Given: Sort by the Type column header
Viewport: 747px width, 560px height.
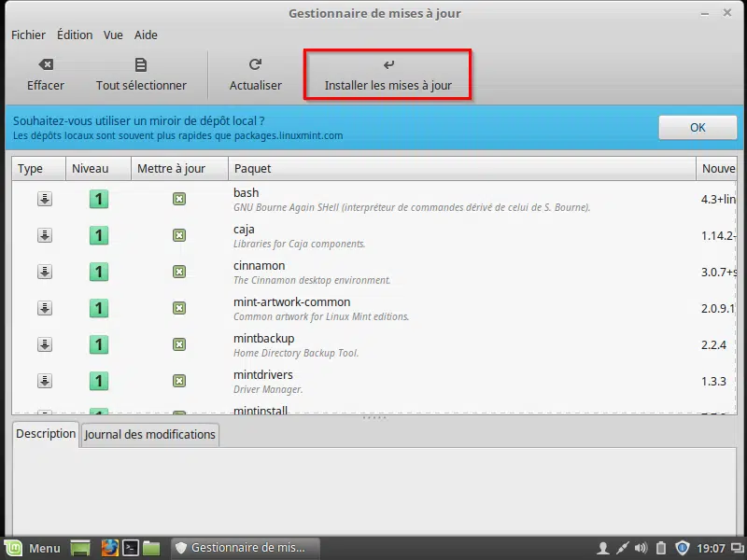Looking at the screenshot, I should pos(38,169).
